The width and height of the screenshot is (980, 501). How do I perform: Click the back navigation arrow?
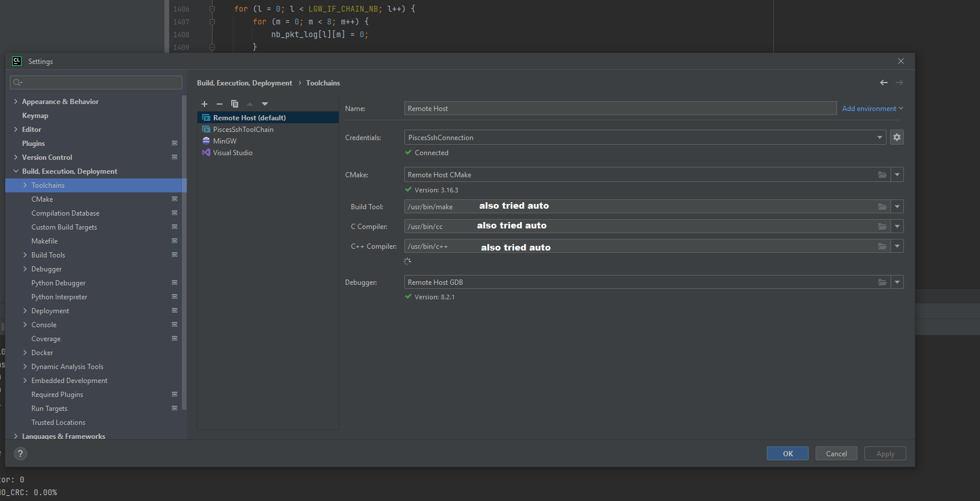pyautogui.click(x=884, y=83)
